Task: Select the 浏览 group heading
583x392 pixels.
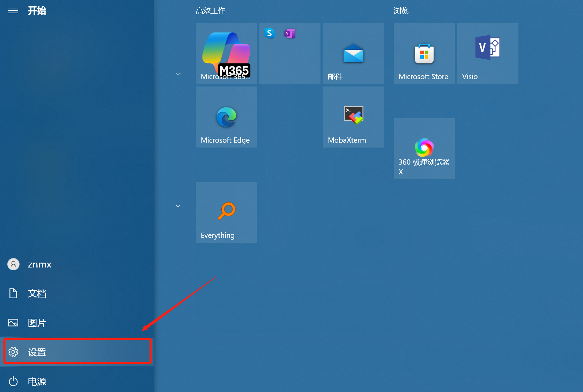Action: coord(401,11)
